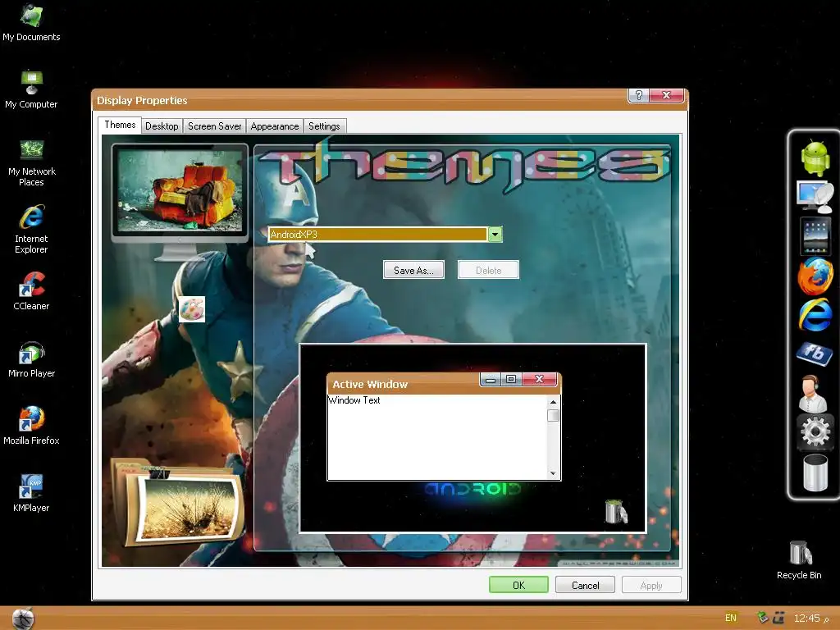Open the Mirro Player shortcut
Viewport: 840px width, 630px height.
[31, 359]
